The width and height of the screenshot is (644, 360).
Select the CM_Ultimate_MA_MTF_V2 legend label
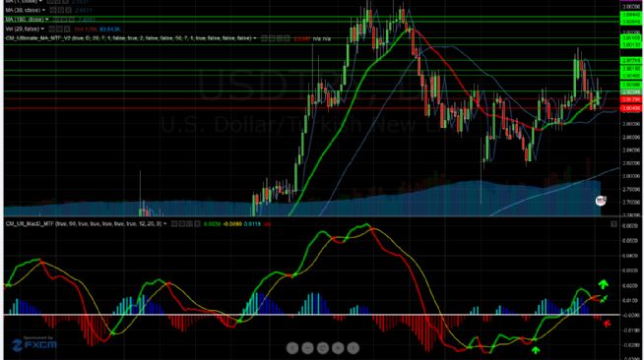128,38
